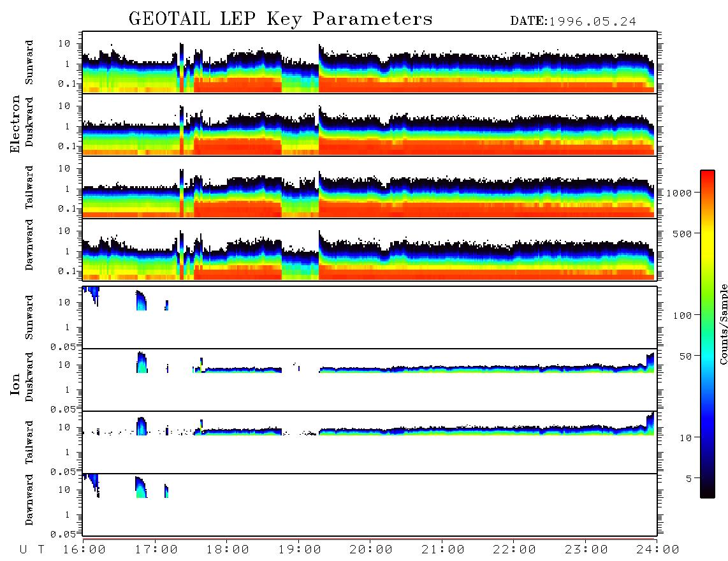This screenshot has height=561, width=728.
Task: Click the Electron Dawnward spectrogram panel
Action: (x=370, y=249)
